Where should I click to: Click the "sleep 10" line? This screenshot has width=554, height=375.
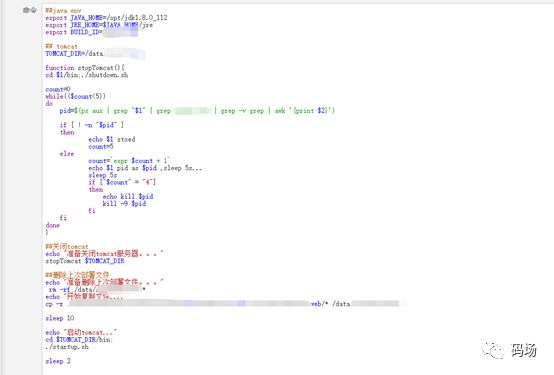point(60,318)
